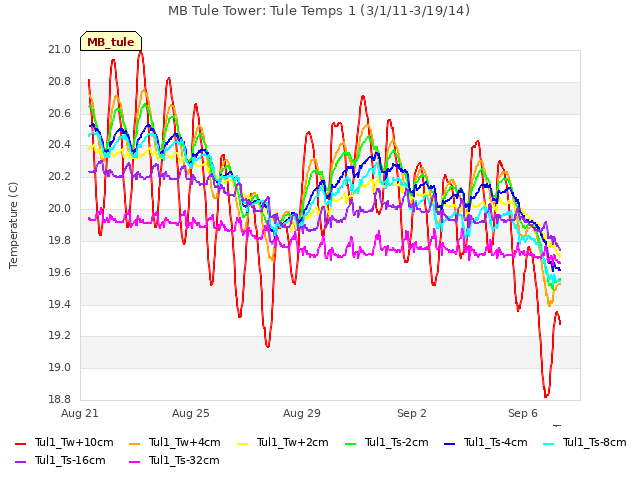Screen dimensions: 640x480
Task: Click the 20.8 y-axis tick label
Action: coord(60,82)
